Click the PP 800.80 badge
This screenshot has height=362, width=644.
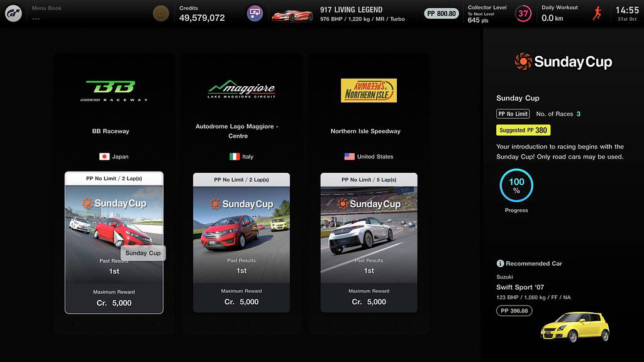pos(441,13)
